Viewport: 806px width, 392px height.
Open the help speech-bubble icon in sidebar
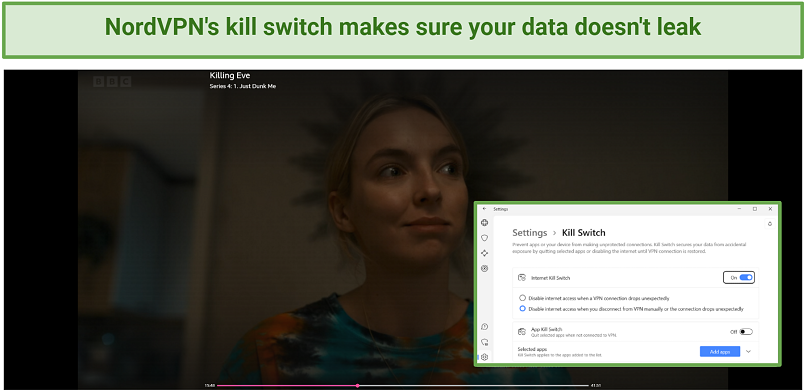484,327
